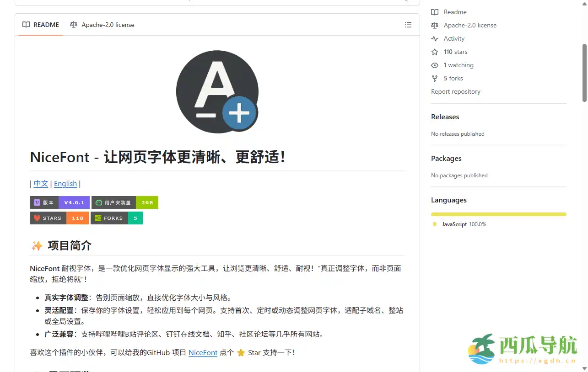Viewport: 588px width, 372px height.
Task: Open the NiceFont GitHub project link
Action: coord(203,353)
